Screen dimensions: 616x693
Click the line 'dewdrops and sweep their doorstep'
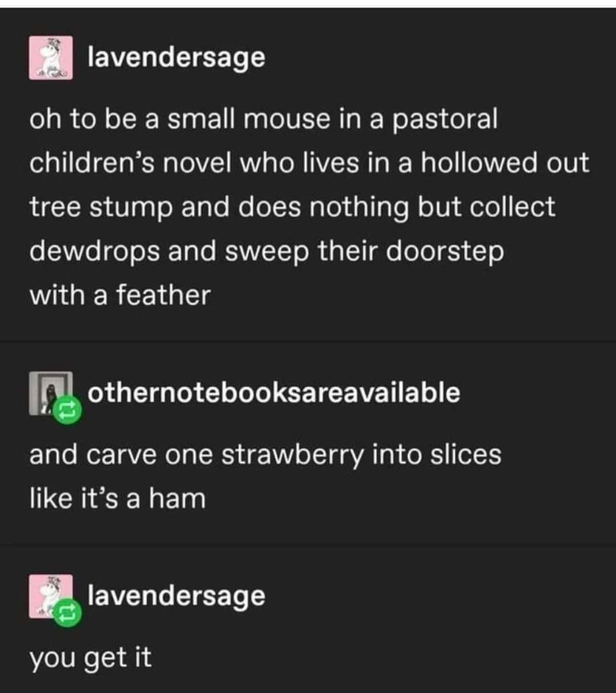coord(267,252)
